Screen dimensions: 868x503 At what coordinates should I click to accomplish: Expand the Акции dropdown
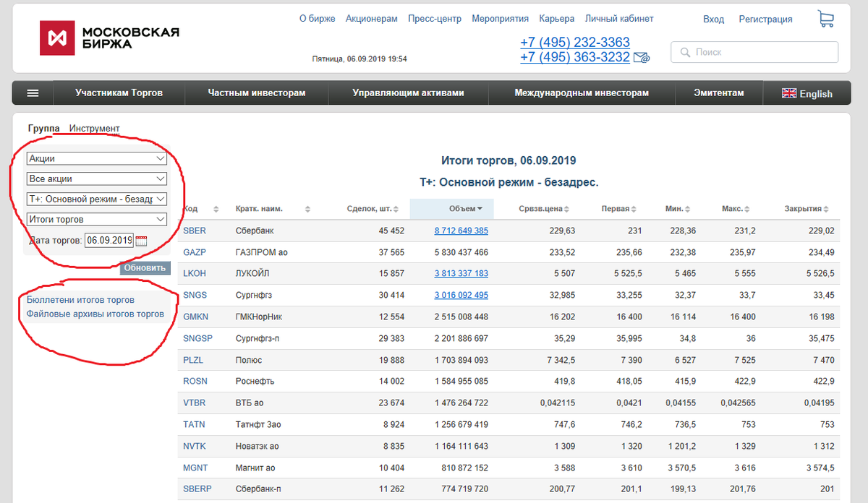(96, 158)
